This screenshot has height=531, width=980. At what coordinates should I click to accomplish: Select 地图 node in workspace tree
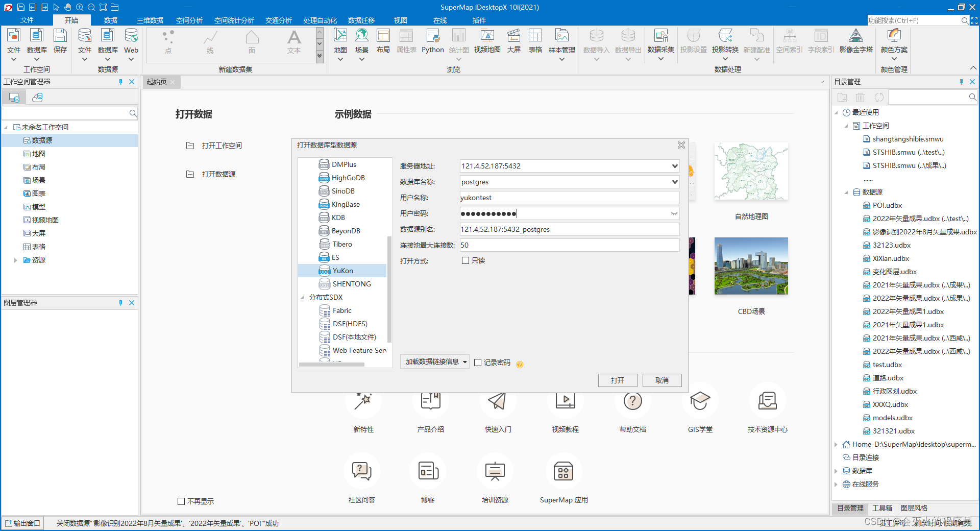pos(39,154)
